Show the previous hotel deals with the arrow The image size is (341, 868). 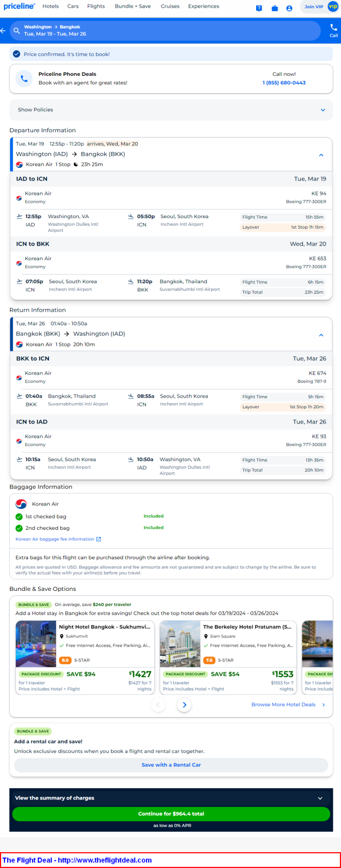coord(158,705)
